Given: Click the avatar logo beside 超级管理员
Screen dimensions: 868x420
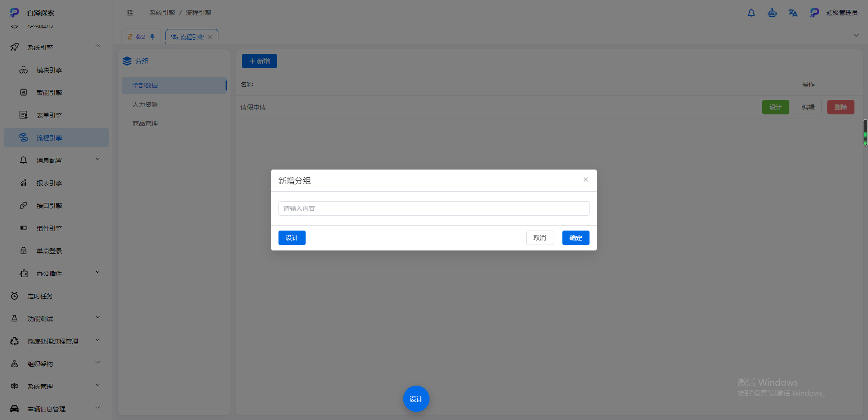Looking at the screenshot, I should [x=814, y=13].
